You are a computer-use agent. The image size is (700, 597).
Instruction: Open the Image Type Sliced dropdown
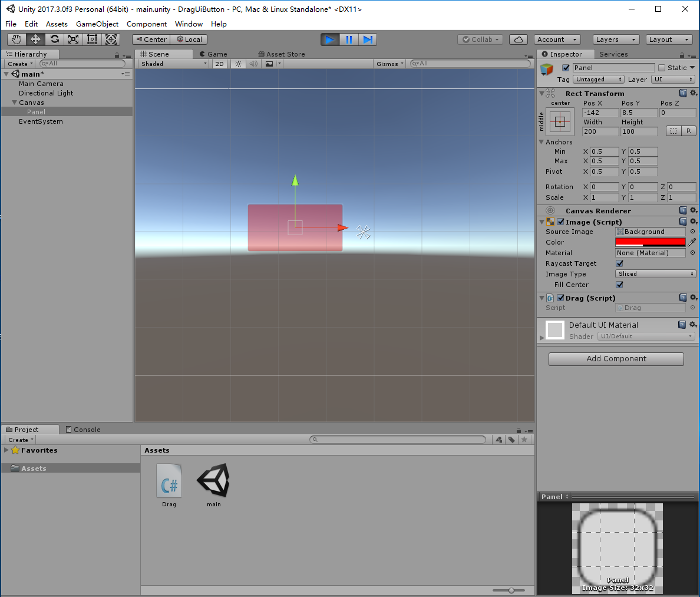coord(655,273)
